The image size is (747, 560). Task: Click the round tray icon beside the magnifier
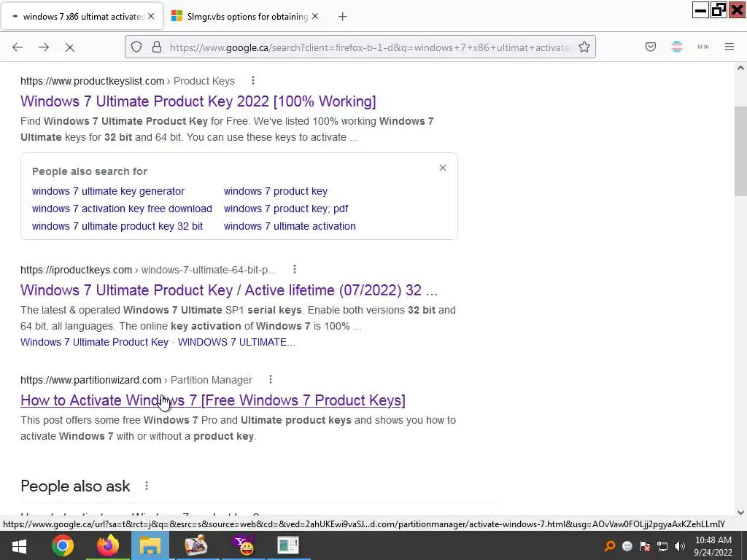pos(627,546)
